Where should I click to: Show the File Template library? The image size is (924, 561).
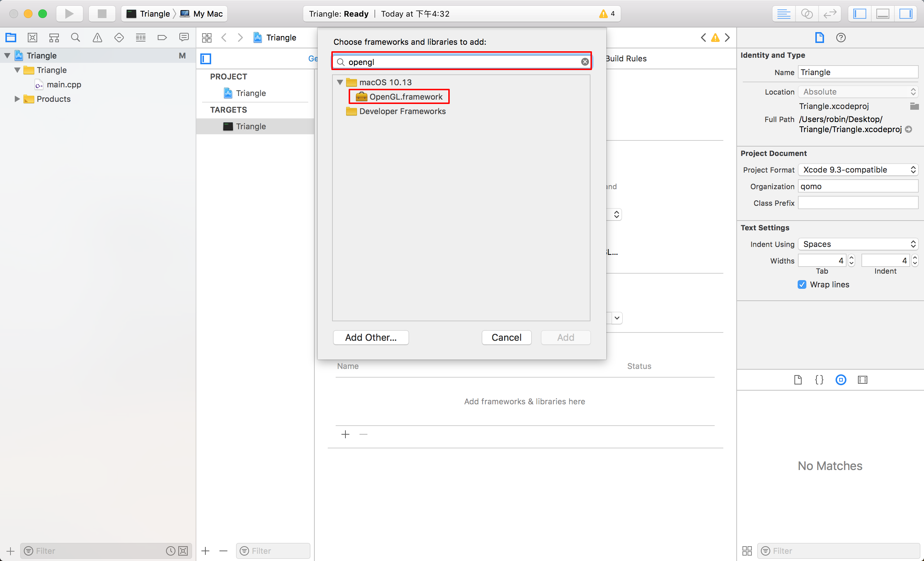[x=798, y=380]
